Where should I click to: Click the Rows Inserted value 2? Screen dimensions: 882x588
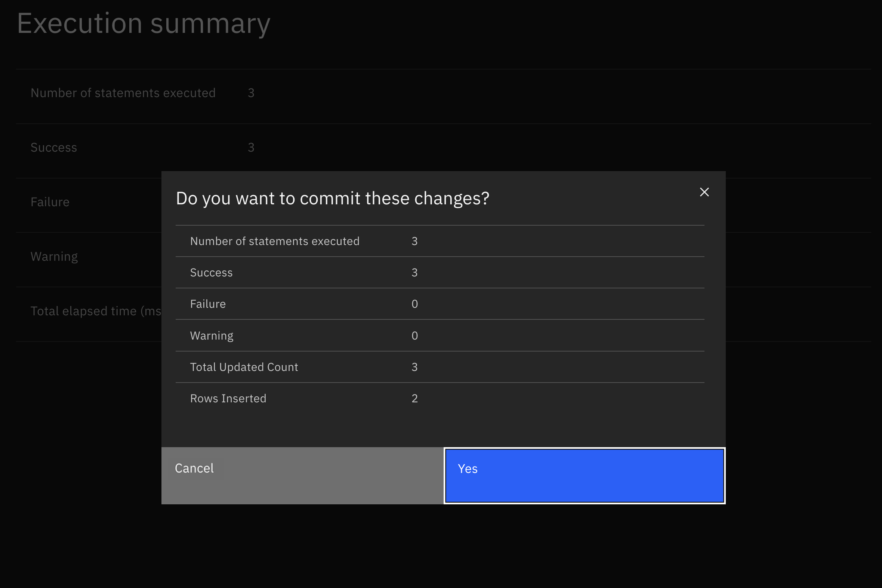(x=414, y=398)
